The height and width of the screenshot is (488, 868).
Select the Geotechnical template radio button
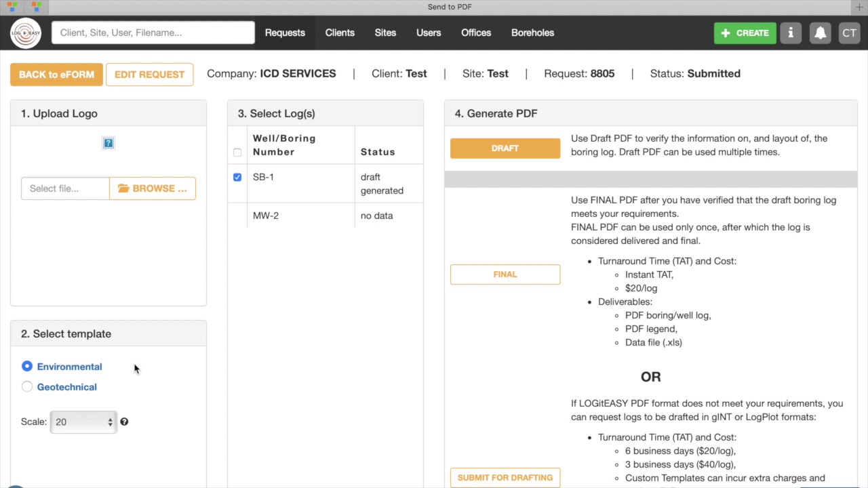27,387
